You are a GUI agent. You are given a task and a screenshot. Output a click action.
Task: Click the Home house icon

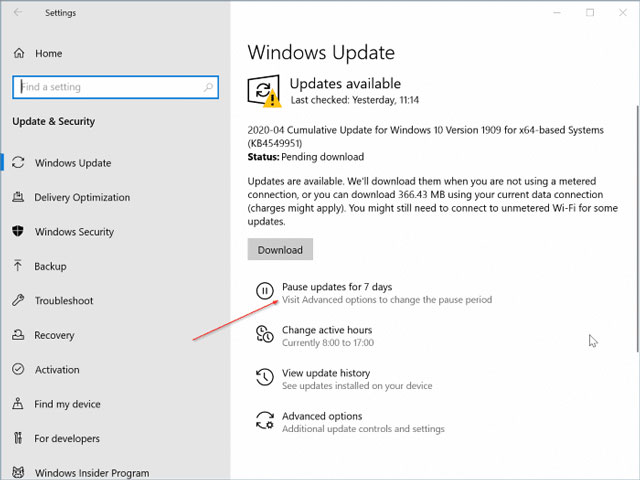19,53
